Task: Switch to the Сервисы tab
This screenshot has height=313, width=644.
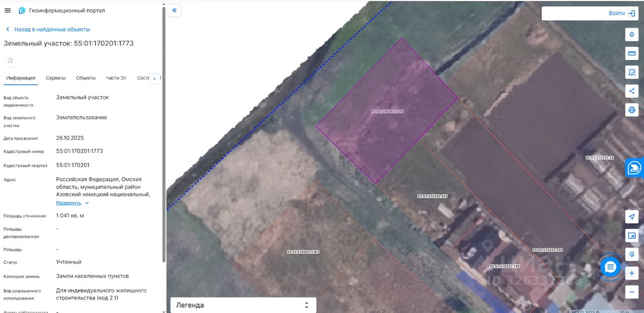Action: tap(55, 78)
